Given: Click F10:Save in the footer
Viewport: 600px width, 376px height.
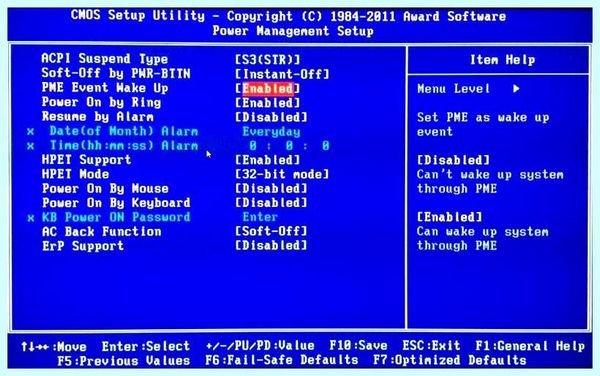Looking at the screenshot, I should point(358,346).
